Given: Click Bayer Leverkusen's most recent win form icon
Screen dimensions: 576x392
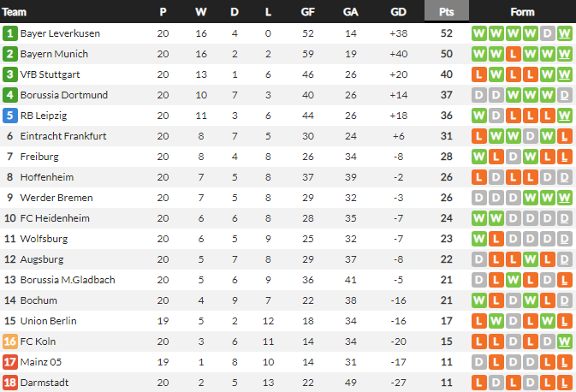Looking at the screenshot, I should 564,33.
